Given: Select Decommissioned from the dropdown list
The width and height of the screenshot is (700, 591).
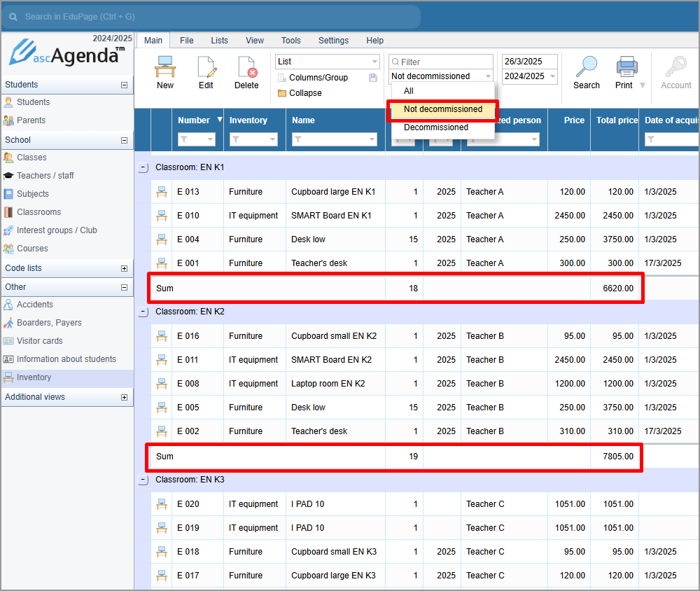Looking at the screenshot, I should pos(436,127).
